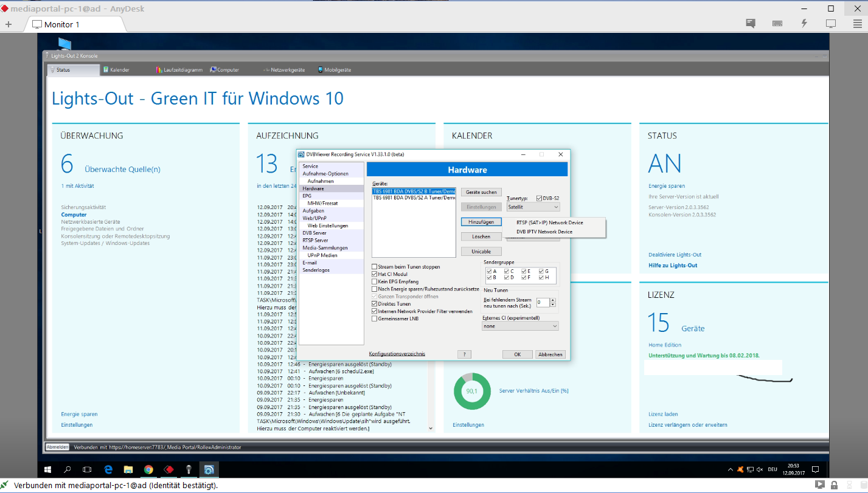Choose 'DVB IPTV Network Device' from popup menu

coord(544,232)
